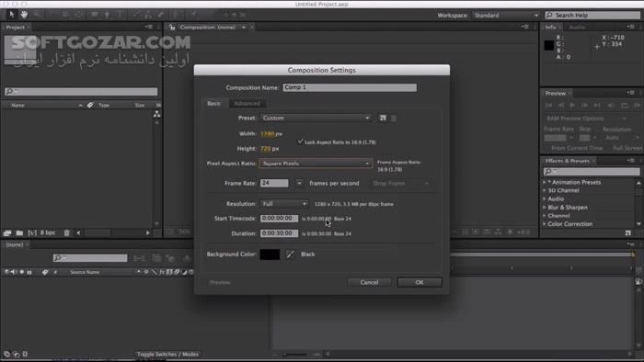Click the Duration timecode field
644x362 pixels.
[279, 233]
